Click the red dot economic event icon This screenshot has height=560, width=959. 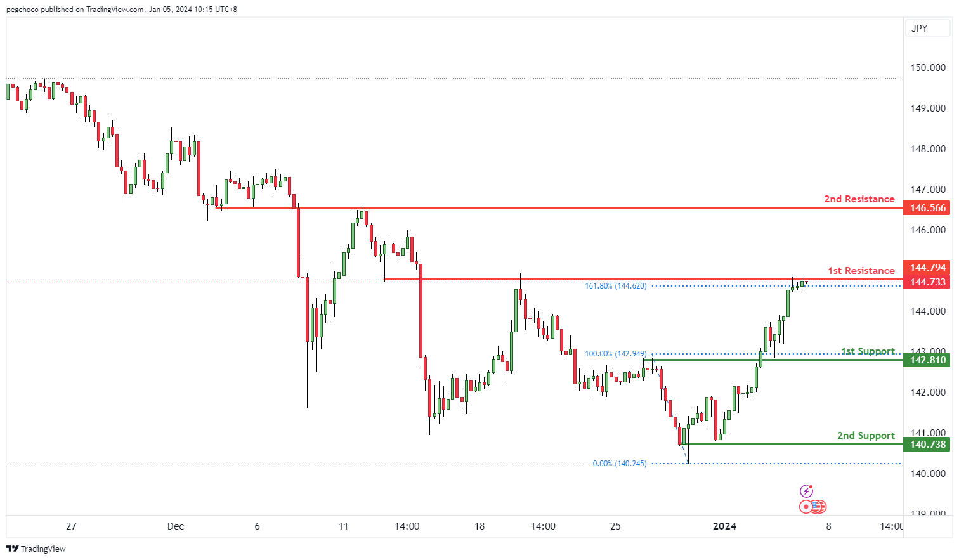pos(806,507)
